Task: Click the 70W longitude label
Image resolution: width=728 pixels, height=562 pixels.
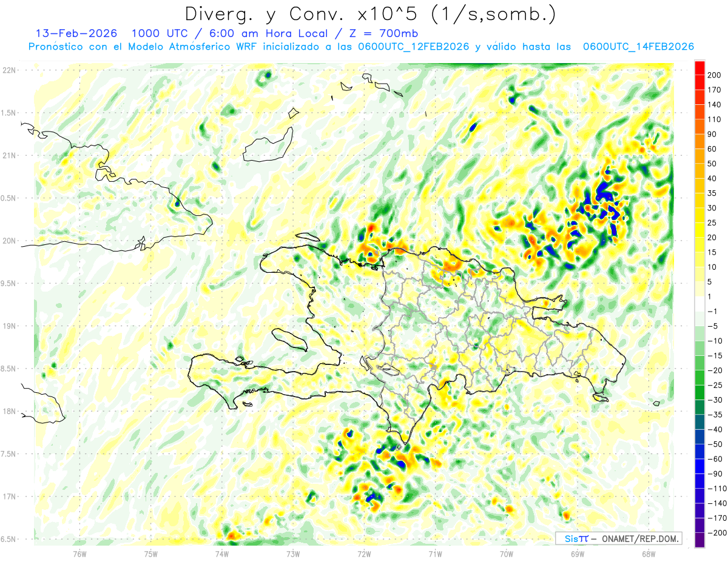Action: click(x=506, y=553)
